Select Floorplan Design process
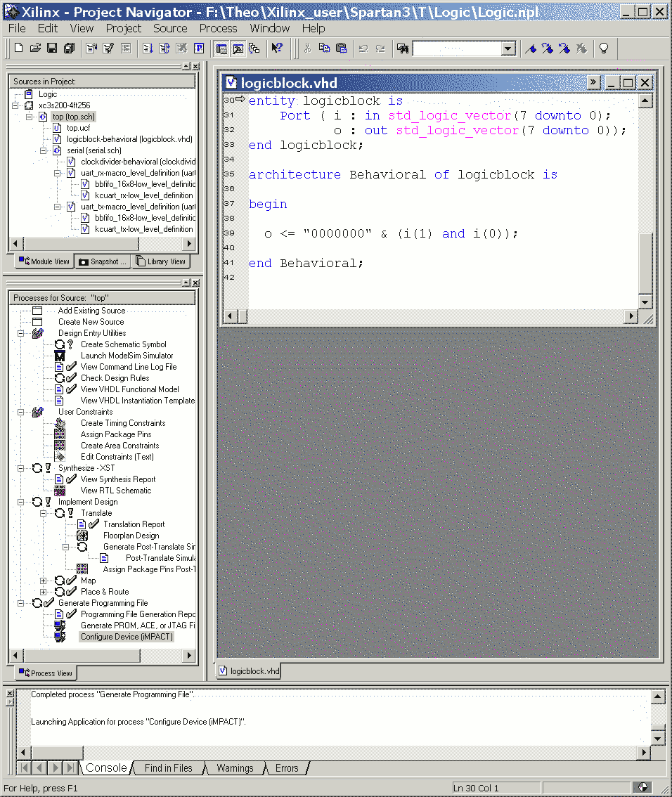 tap(131, 536)
